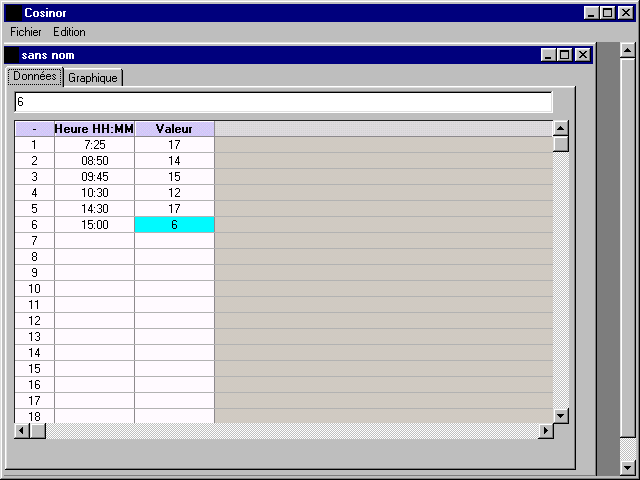This screenshot has width=640, height=480.
Task: Minimize the sans nom document window
Action: (548, 55)
